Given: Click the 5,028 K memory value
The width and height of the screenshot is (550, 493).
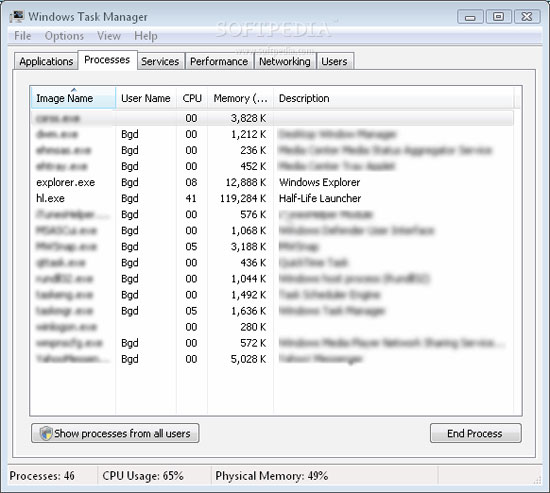Looking at the screenshot, I should click(248, 359).
